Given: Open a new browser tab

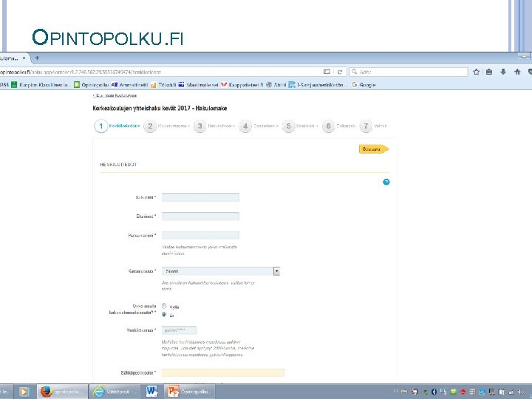Looking at the screenshot, I should 37,58.
